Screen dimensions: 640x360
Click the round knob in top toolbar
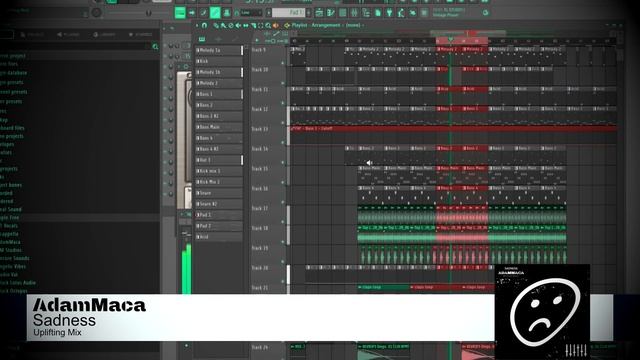96,12
